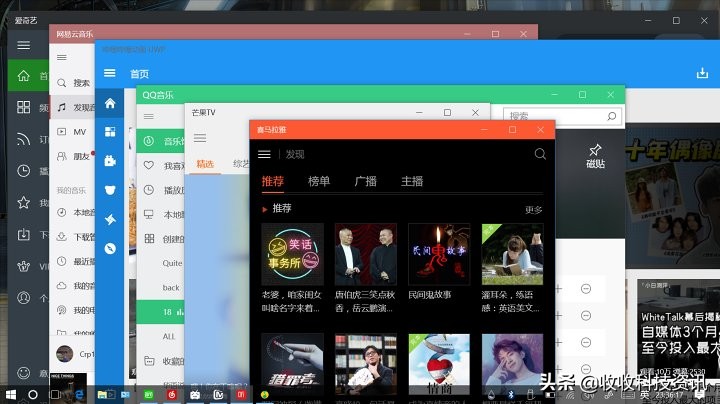Viewport: 720px width, 404px height.
Task: Open the favorites star icon in iQiyi sidebar
Action: pos(23,202)
